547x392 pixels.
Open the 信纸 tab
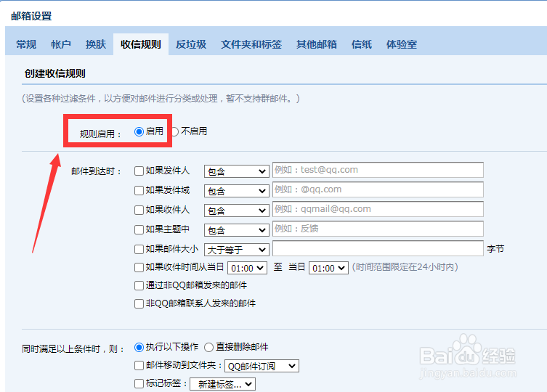tap(362, 44)
